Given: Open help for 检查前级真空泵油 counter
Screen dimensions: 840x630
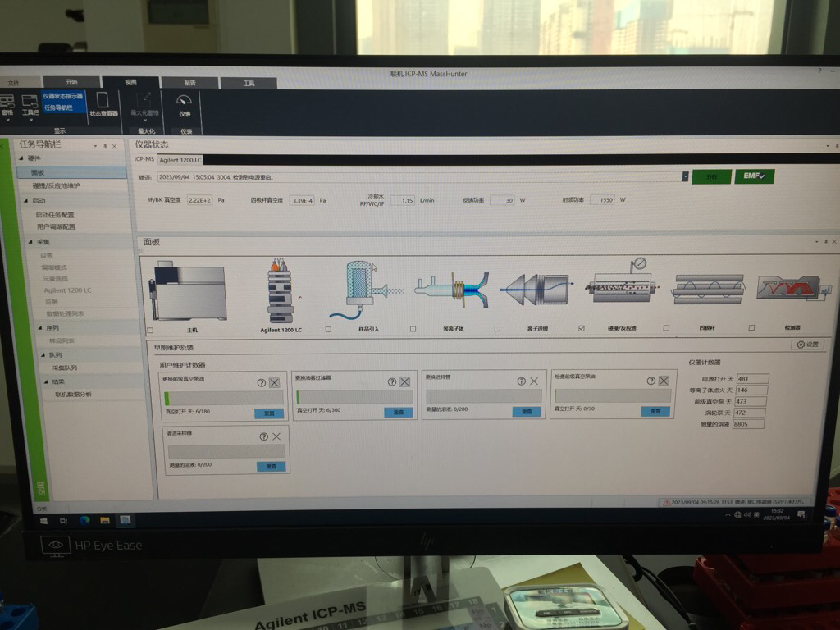Looking at the screenshot, I should (x=651, y=381).
